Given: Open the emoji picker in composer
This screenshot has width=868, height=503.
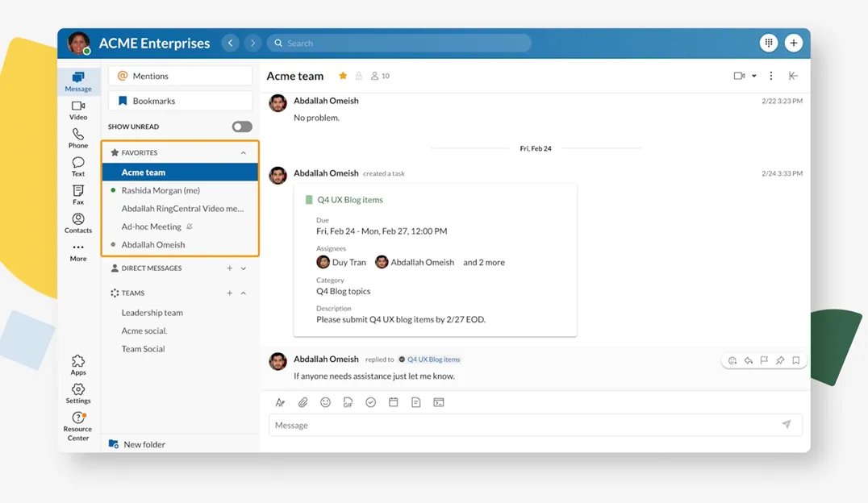Looking at the screenshot, I should (326, 402).
